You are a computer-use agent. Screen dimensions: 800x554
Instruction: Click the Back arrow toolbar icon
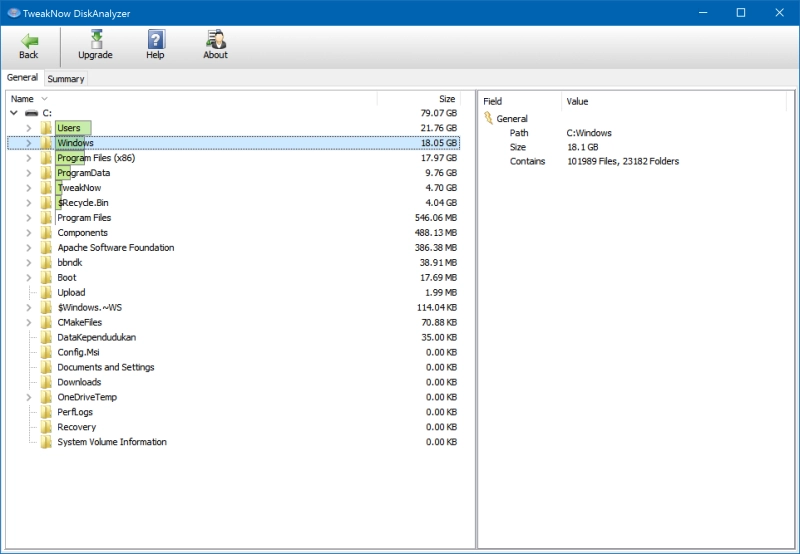29,40
